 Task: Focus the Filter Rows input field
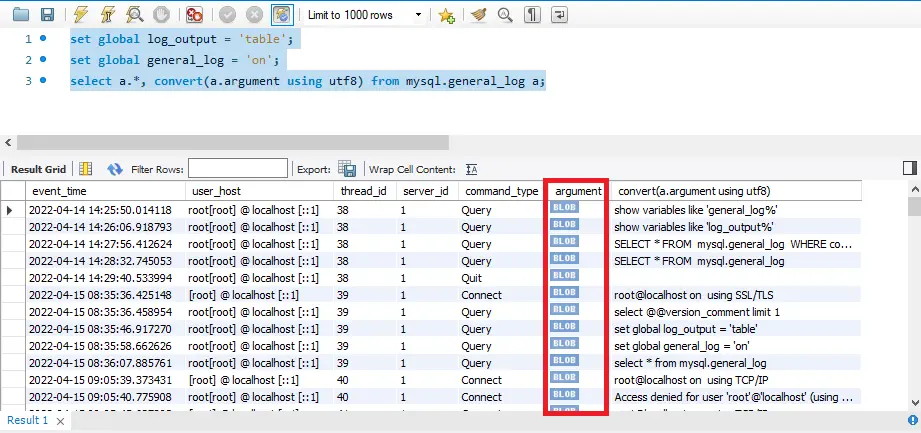point(238,169)
